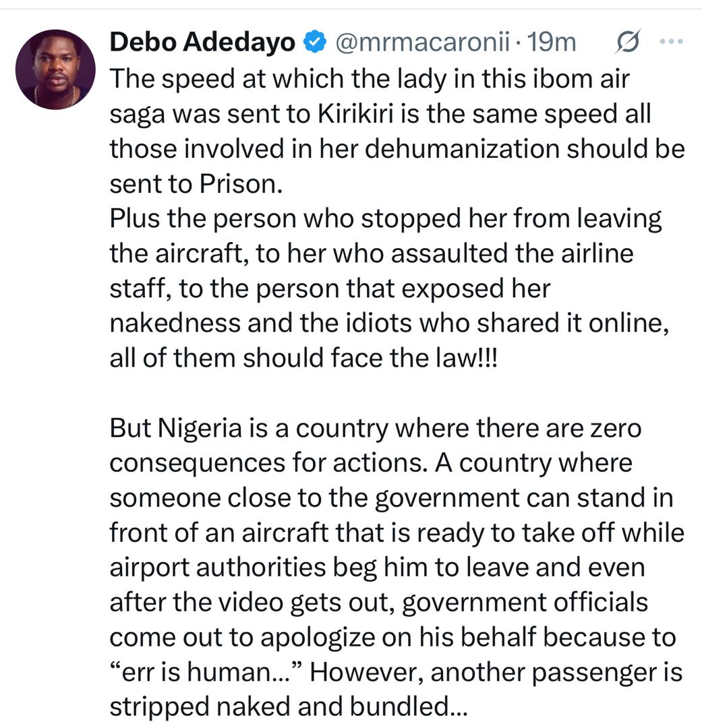Tap the Grok slashed-circle icon

(628, 43)
